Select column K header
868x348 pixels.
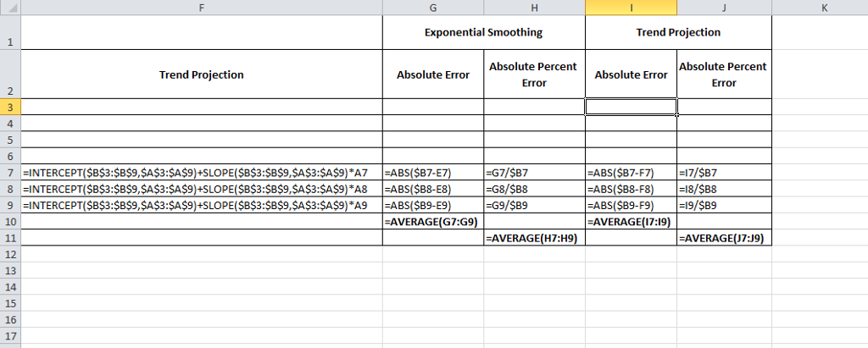pos(819,8)
